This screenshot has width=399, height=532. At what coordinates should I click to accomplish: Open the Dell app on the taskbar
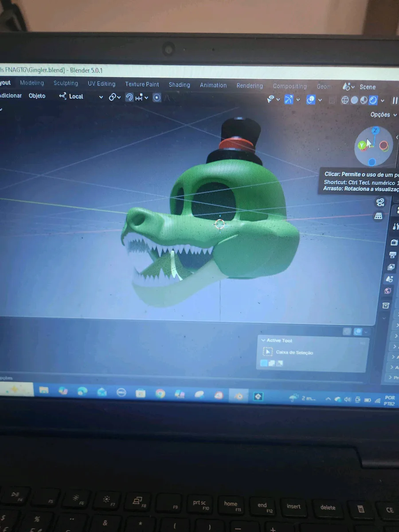click(121, 392)
